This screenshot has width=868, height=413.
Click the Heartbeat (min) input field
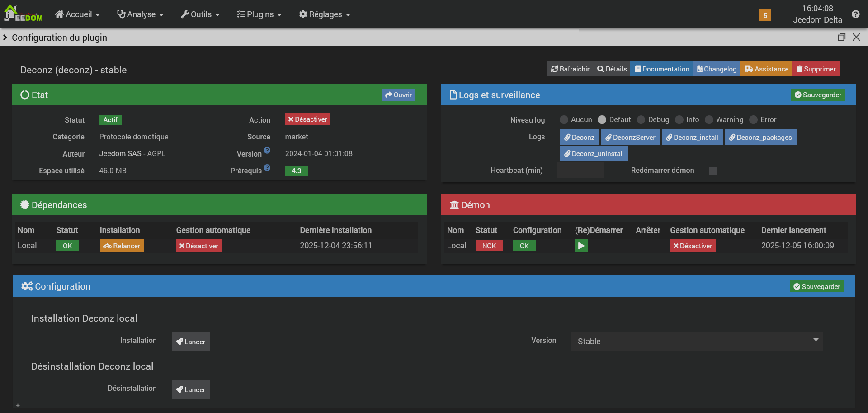pyautogui.click(x=580, y=171)
